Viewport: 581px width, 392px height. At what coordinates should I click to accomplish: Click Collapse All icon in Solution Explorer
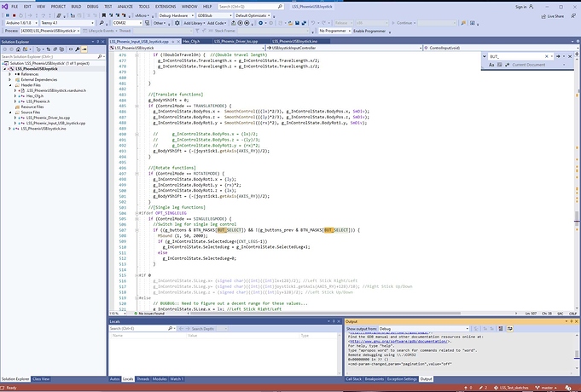(55, 49)
